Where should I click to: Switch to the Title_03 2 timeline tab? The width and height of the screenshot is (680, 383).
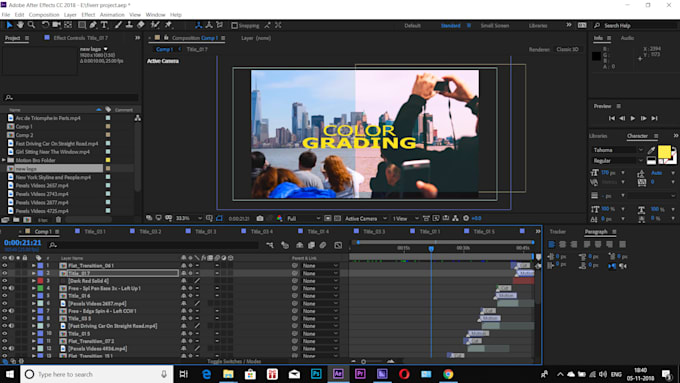click(150, 232)
